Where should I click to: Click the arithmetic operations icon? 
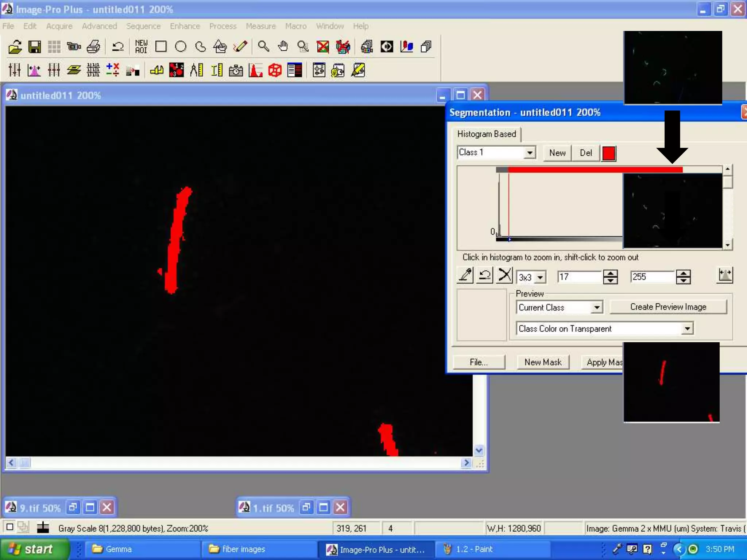click(x=113, y=70)
